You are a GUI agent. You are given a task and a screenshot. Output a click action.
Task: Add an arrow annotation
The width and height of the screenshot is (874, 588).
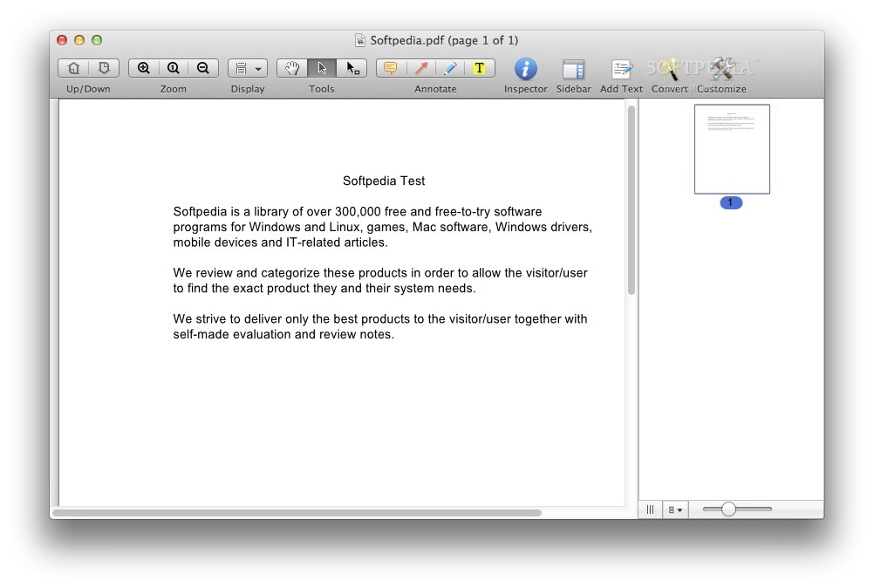pyautogui.click(x=420, y=68)
